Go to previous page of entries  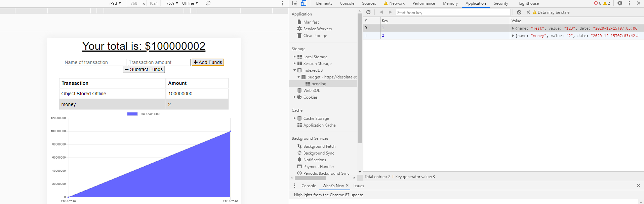[381, 12]
